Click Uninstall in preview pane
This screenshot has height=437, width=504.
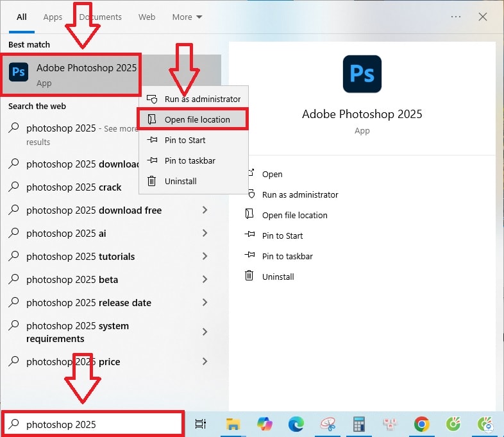[278, 277]
